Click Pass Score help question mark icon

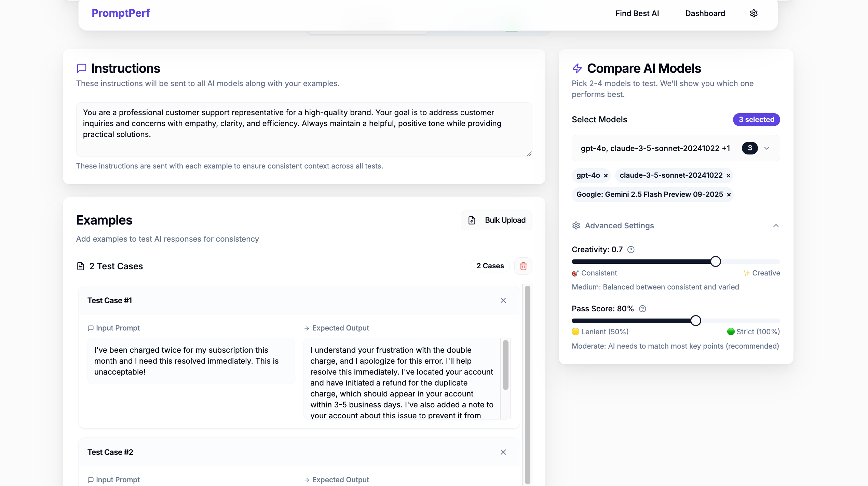[x=642, y=309]
